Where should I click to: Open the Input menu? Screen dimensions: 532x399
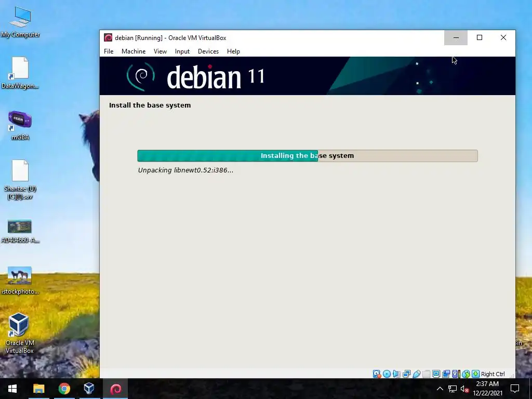pyautogui.click(x=182, y=51)
